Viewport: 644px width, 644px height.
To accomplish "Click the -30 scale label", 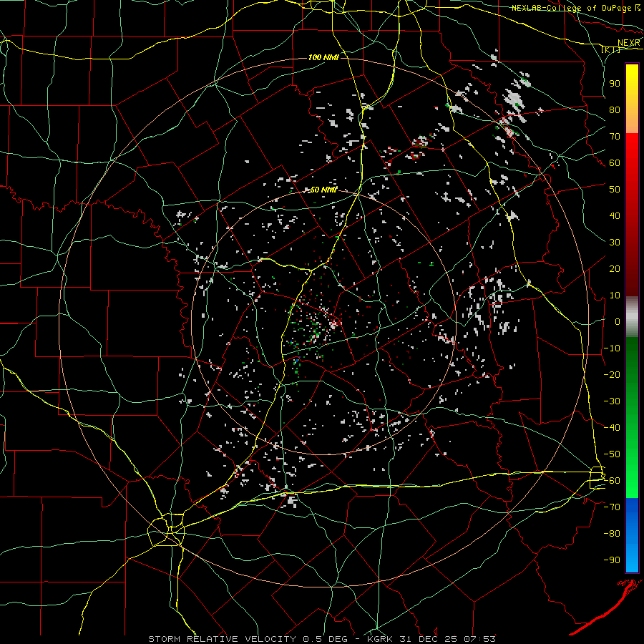I will [612, 401].
